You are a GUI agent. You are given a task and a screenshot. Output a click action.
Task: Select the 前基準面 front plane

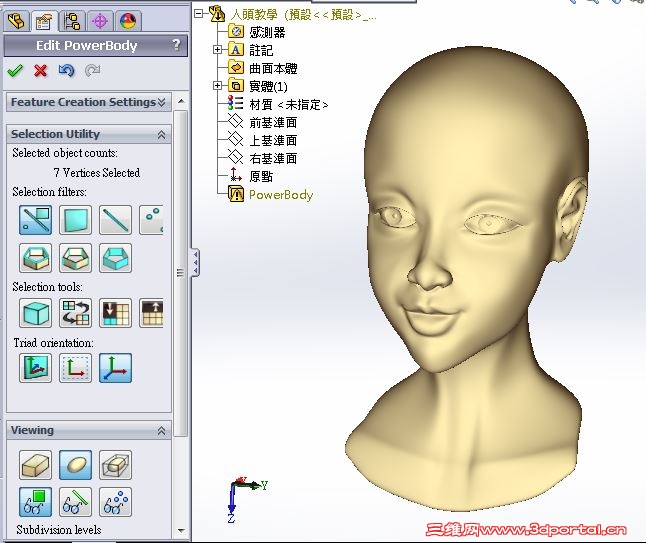pos(273,122)
